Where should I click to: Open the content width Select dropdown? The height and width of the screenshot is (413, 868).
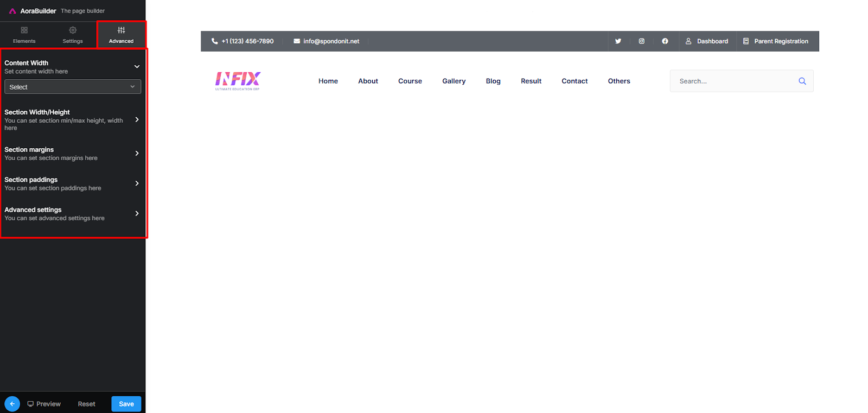[73, 87]
